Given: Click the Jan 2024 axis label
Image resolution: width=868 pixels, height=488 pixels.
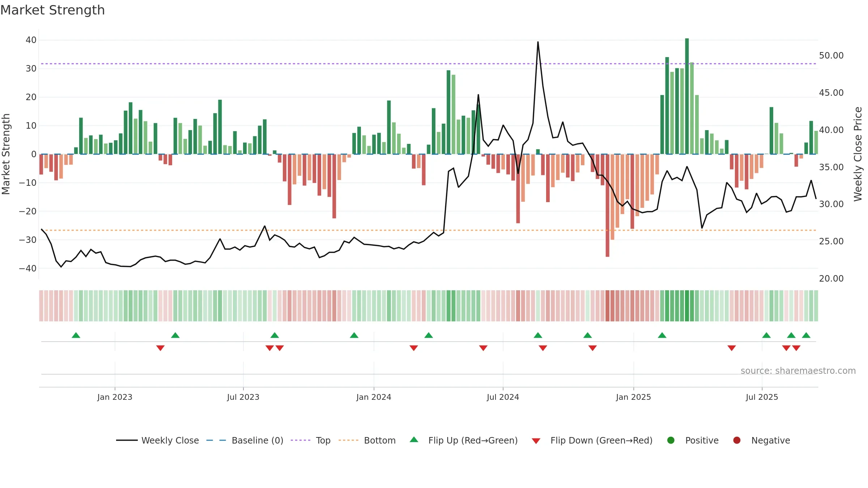Looking at the screenshot, I should pos(374,397).
